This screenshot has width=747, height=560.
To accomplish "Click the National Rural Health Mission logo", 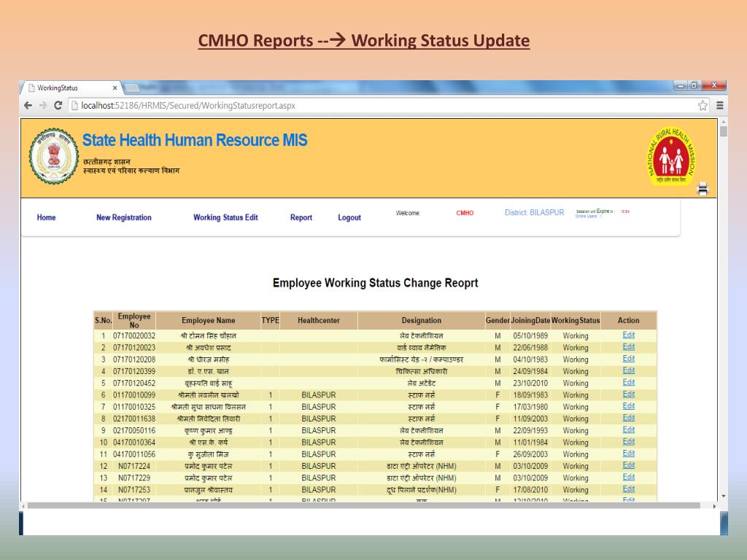I will pos(671,157).
